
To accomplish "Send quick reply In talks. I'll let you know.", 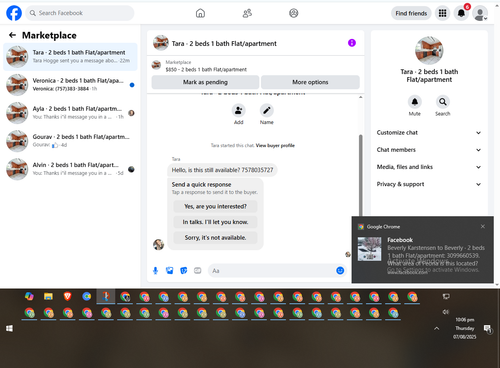I will (x=215, y=222).
